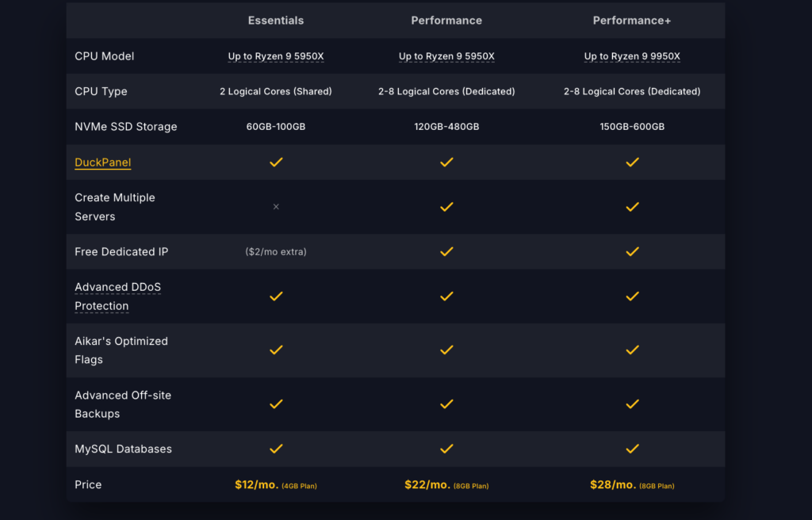The image size is (812, 520).
Task: Click the DuckPanel link
Action: click(x=102, y=162)
